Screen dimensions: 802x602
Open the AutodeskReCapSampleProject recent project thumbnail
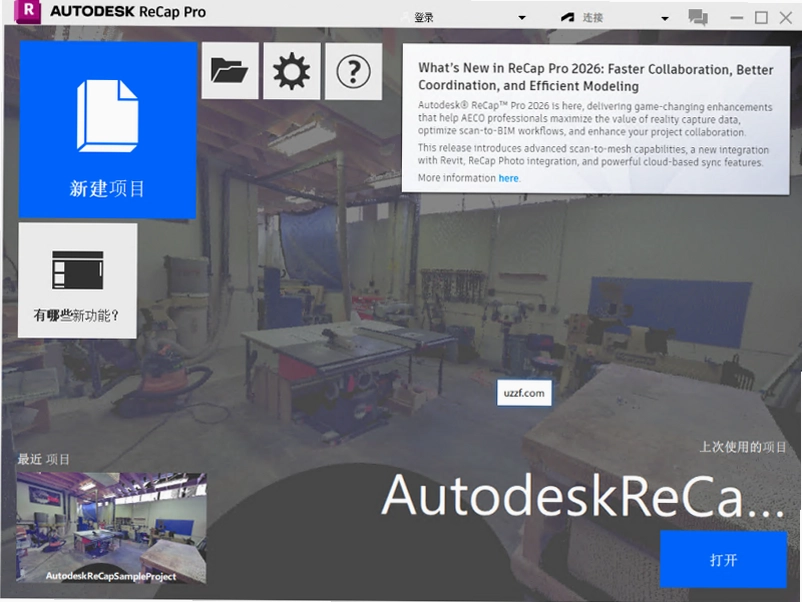click(111, 528)
